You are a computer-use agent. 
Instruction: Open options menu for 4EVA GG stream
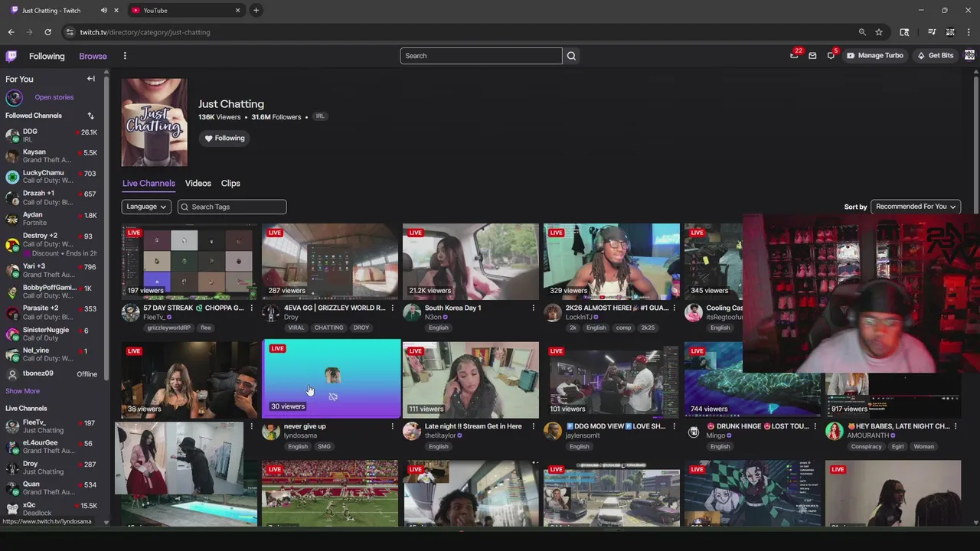[392, 308]
